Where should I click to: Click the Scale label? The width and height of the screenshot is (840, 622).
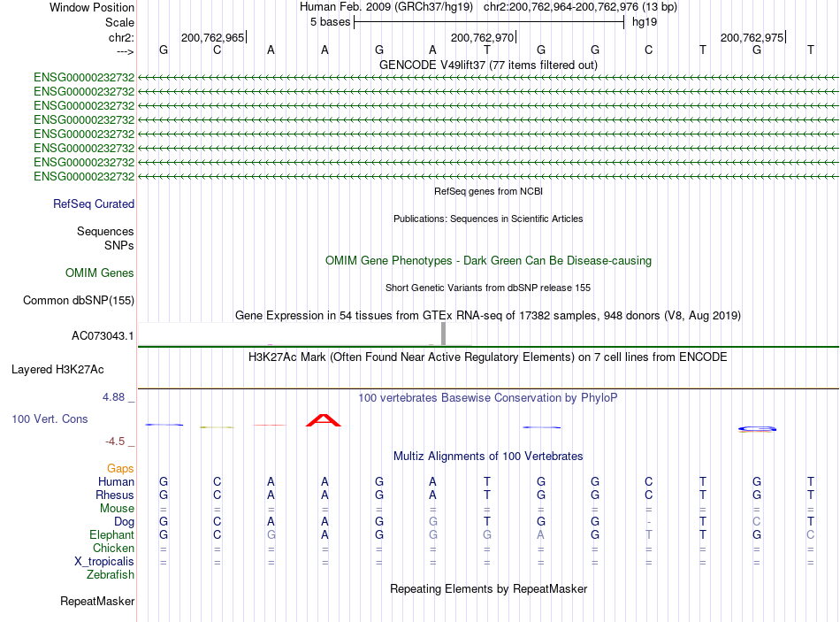tap(119, 22)
